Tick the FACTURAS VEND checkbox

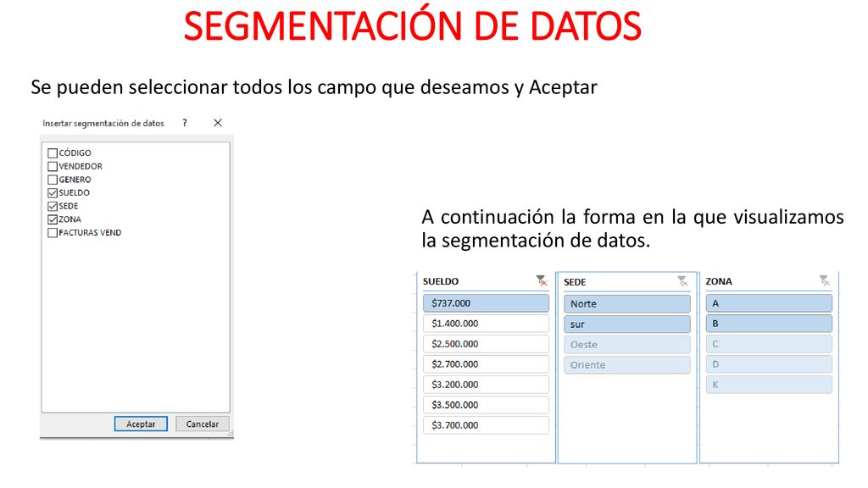pos(53,233)
